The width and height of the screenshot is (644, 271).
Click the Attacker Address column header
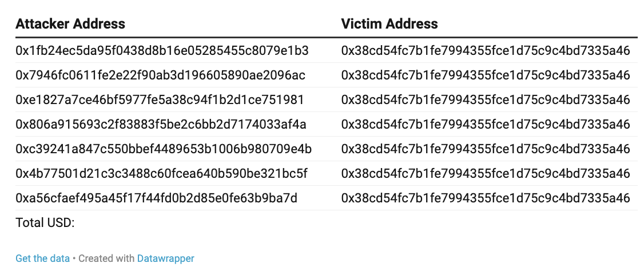[70, 23]
